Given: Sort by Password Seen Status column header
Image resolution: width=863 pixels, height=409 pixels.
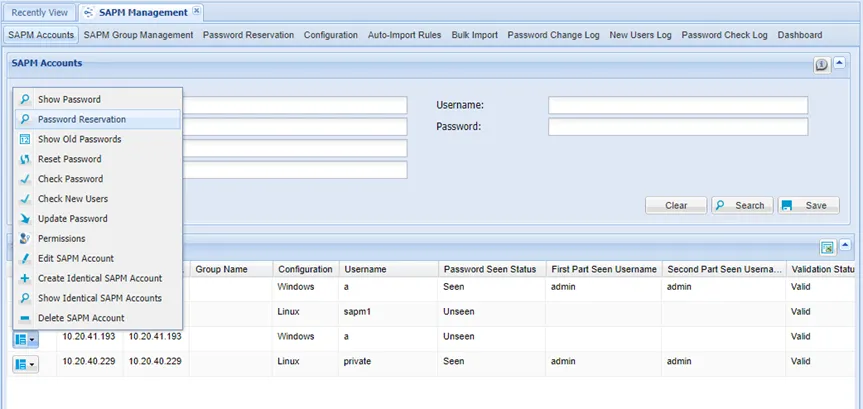Looking at the screenshot, I should pyautogui.click(x=492, y=269).
